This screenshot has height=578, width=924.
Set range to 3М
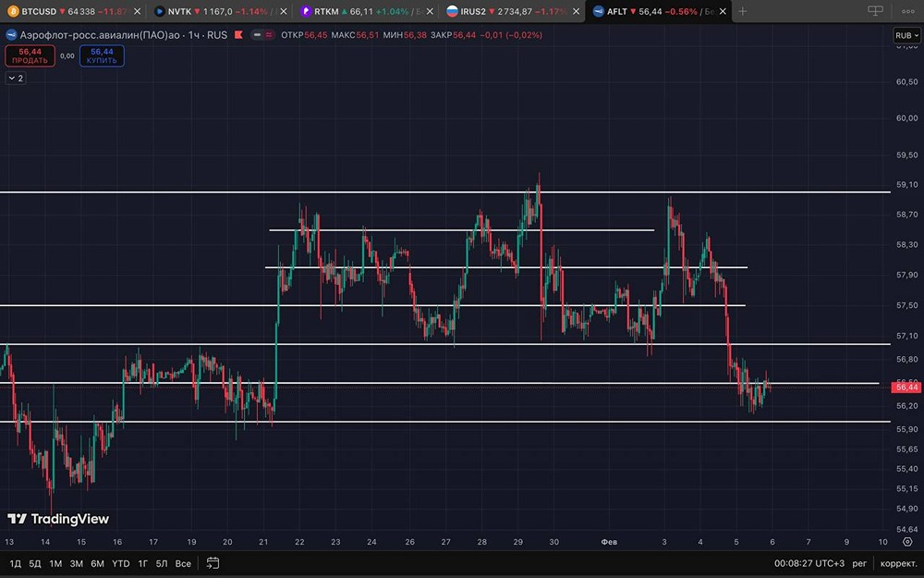pyautogui.click(x=76, y=563)
